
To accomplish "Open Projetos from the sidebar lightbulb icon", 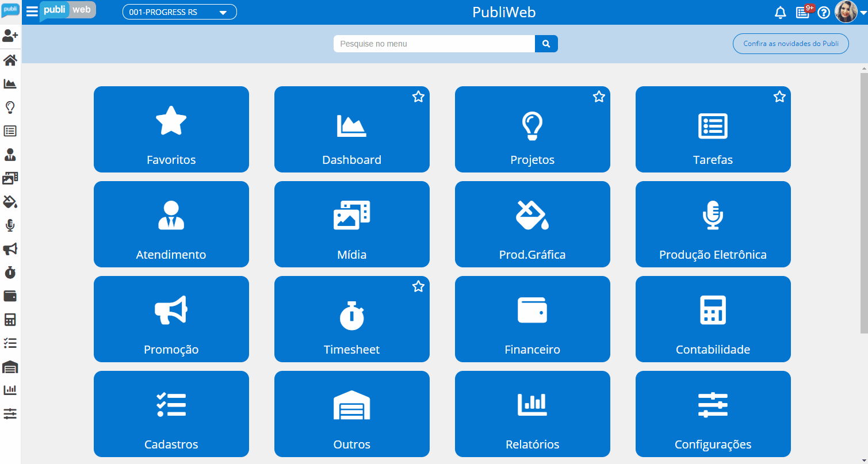I will click(10, 108).
